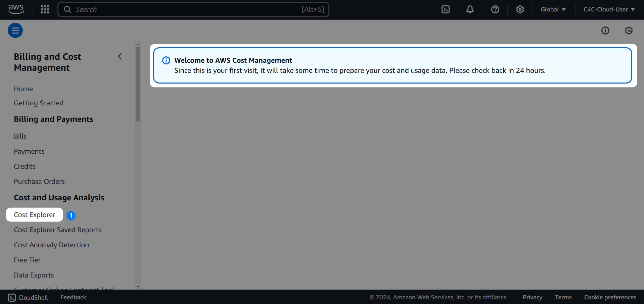The width and height of the screenshot is (644, 304).
Task: Open Cookie preferences
Action: [x=610, y=297]
